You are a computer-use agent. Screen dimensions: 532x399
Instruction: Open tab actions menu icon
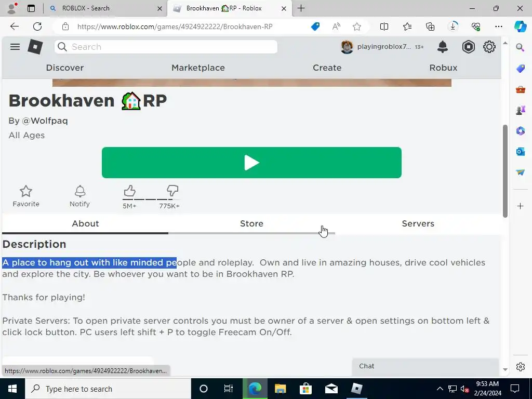tap(31, 8)
